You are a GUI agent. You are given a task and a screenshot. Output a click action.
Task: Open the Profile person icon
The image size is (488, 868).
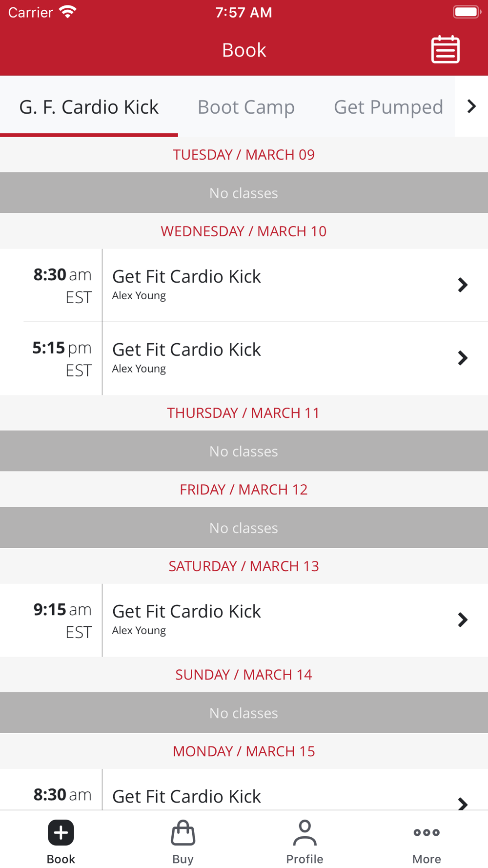click(305, 832)
